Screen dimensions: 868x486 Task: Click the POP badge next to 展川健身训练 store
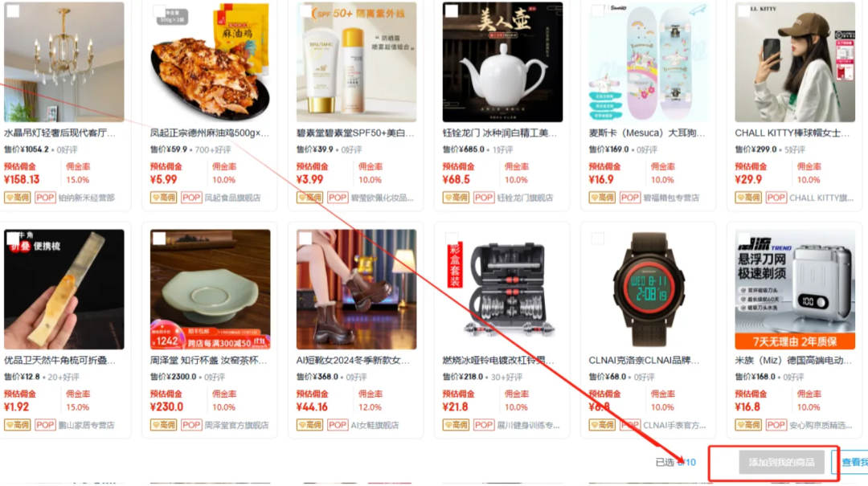click(x=483, y=425)
